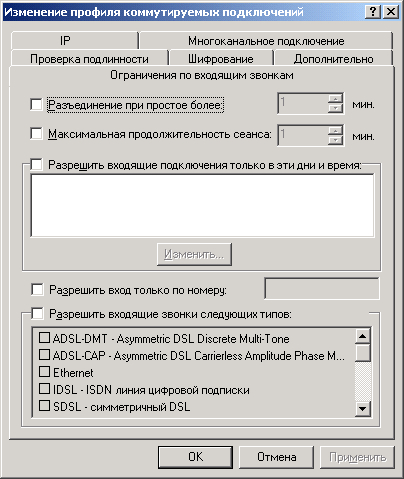
Task: Click the OK button
Action: point(195,457)
